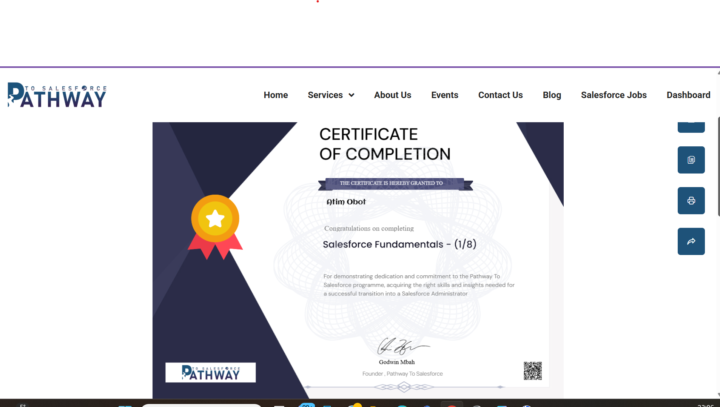Screen dimensions: 720x407
Task: Open Salesforce Jobs in the navigation
Action: (613, 95)
